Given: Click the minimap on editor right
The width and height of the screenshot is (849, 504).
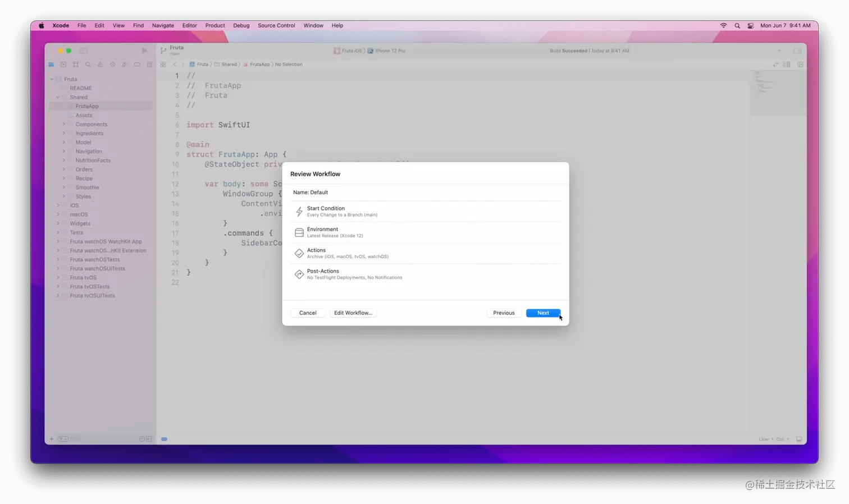Looking at the screenshot, I should pyautogui.click(x=778, y=93).
